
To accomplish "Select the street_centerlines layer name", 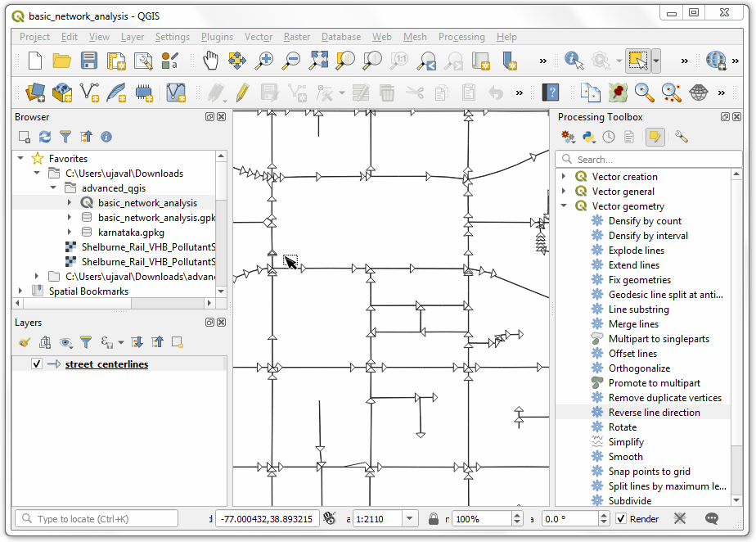I will [x=106, y=364].
